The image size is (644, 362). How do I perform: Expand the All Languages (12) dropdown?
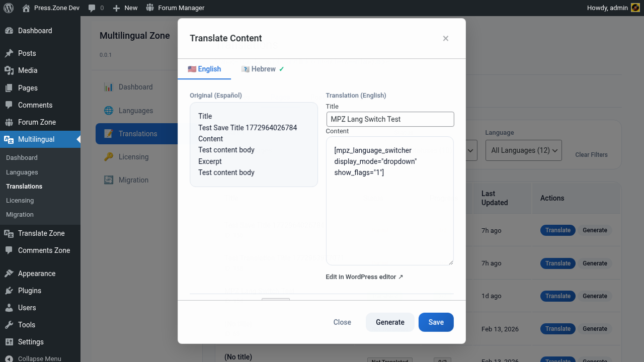[523, 150]
